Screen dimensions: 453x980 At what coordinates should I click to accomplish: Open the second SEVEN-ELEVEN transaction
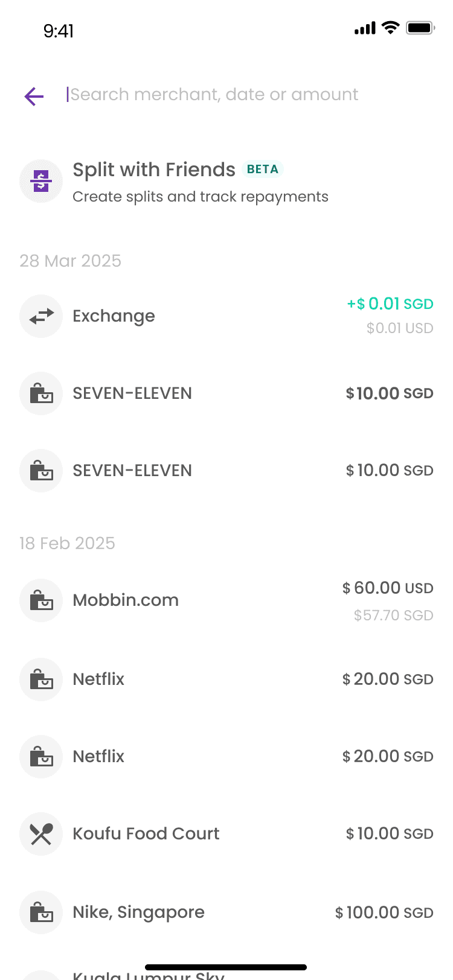pyautogui.click(x=226, y=471)
